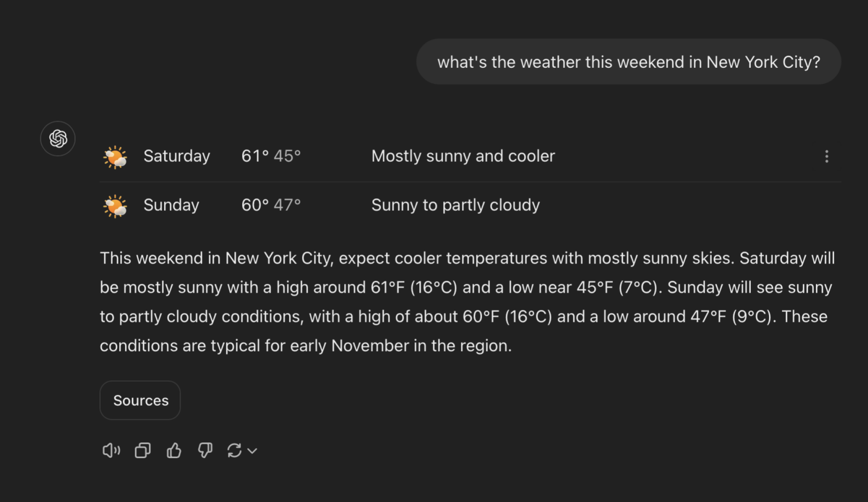
Task: Click the user's weather question bubble
Action: [x=629, y=62]
